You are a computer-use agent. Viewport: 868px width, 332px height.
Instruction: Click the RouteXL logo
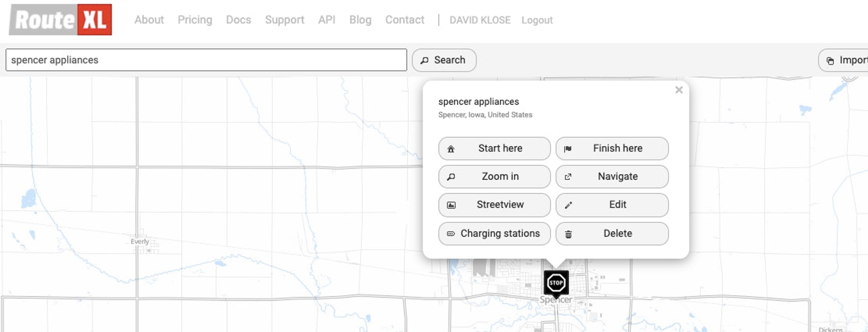60,19
